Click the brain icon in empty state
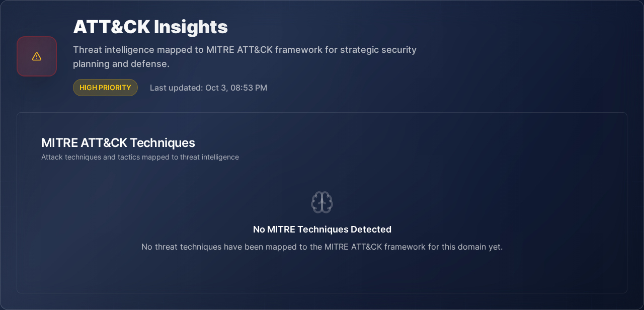Screen dimensions: 644x310 pos(322,202)
